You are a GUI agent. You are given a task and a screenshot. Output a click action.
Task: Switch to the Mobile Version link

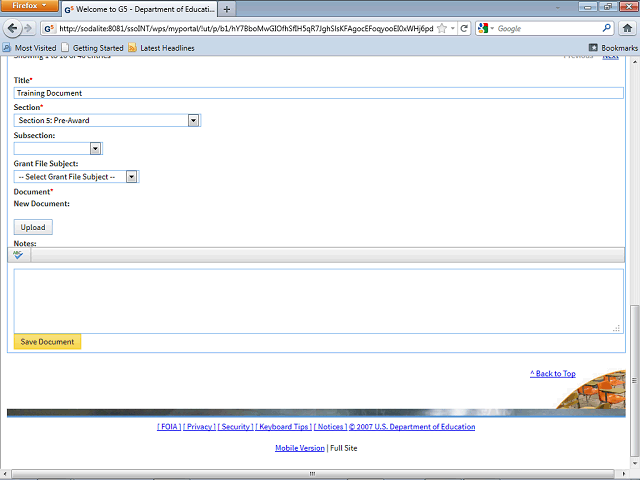click(300, 448)
